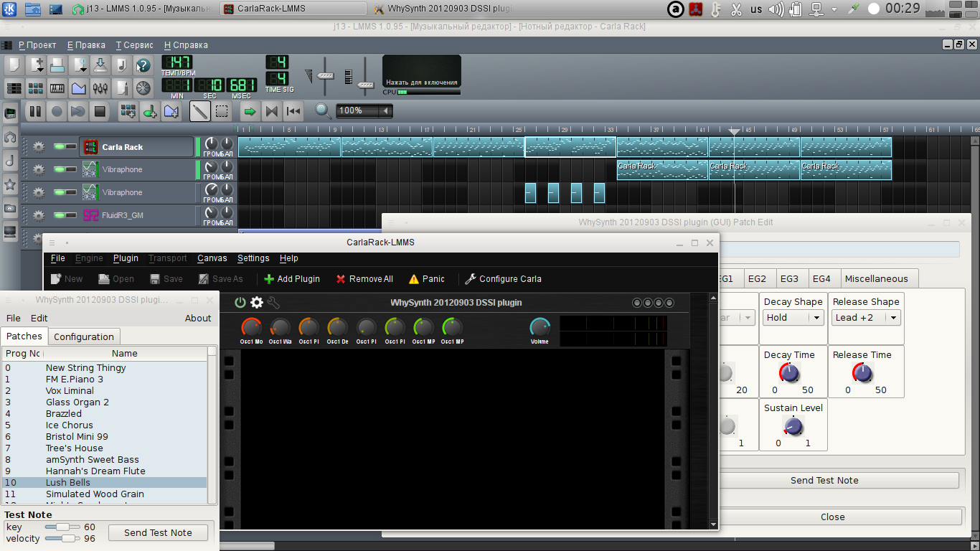Open the My Samples headphone sidebar tab
This screenshot has height=551, width=980.
(10, 136)
